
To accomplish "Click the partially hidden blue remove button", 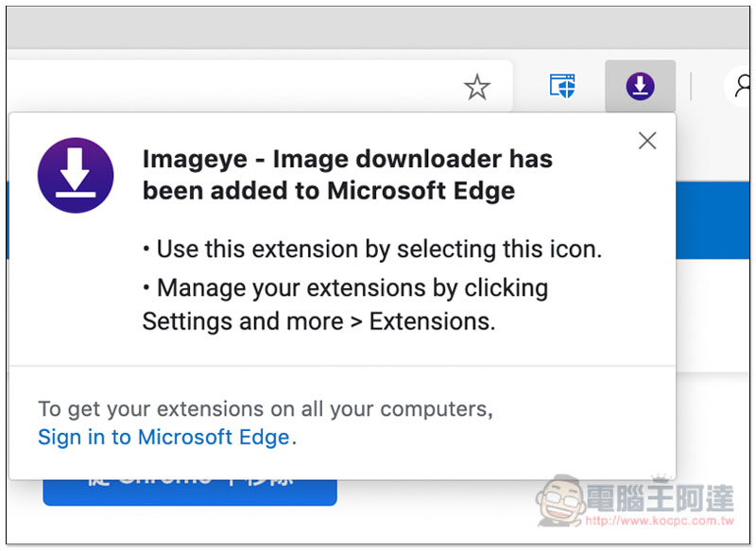I will point(190,492).
